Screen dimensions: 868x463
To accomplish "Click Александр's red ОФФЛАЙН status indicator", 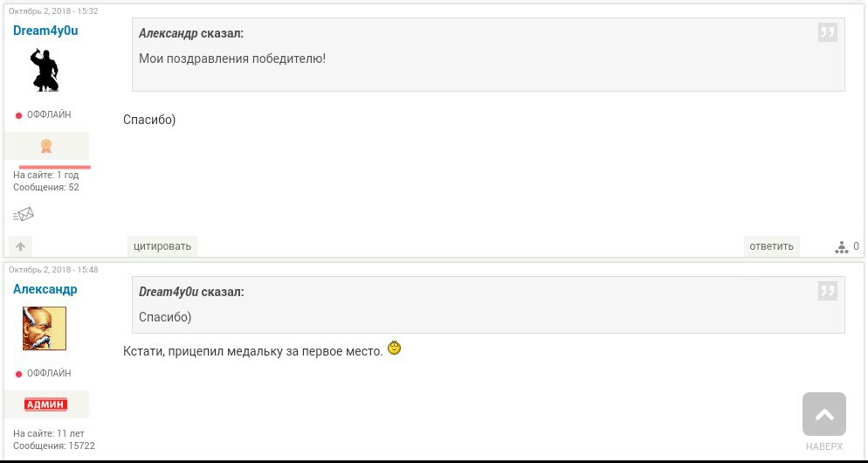I will point(18,374).
